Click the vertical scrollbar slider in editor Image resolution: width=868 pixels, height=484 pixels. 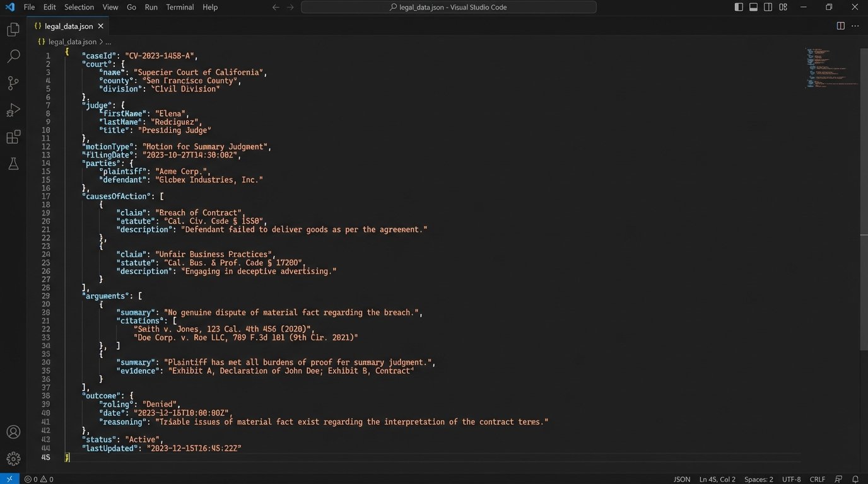pyautogui.click(x=864, y=293)
